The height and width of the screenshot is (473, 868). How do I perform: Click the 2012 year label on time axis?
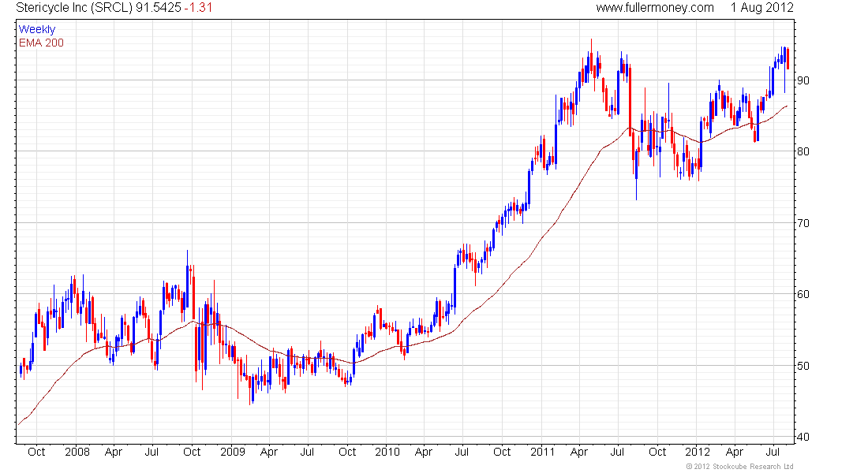(697, 452)
